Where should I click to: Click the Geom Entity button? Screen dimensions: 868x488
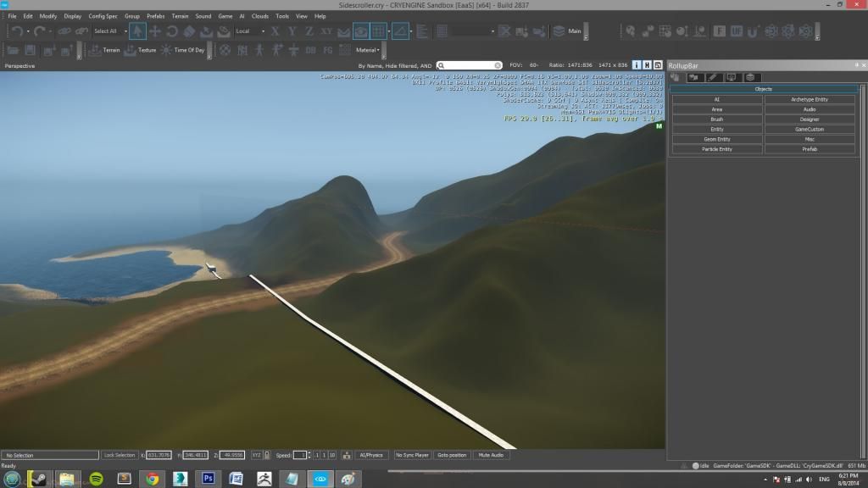(x=717, y=139)
